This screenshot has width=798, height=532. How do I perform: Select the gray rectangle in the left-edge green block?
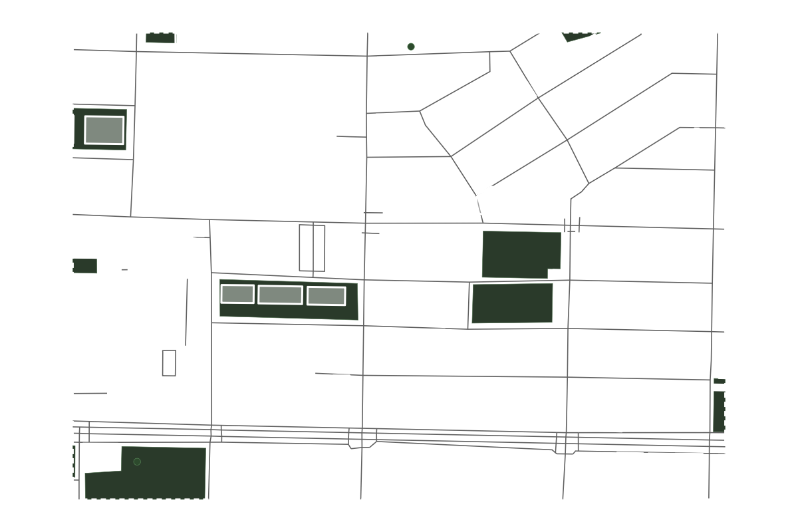tap(104, 130)
